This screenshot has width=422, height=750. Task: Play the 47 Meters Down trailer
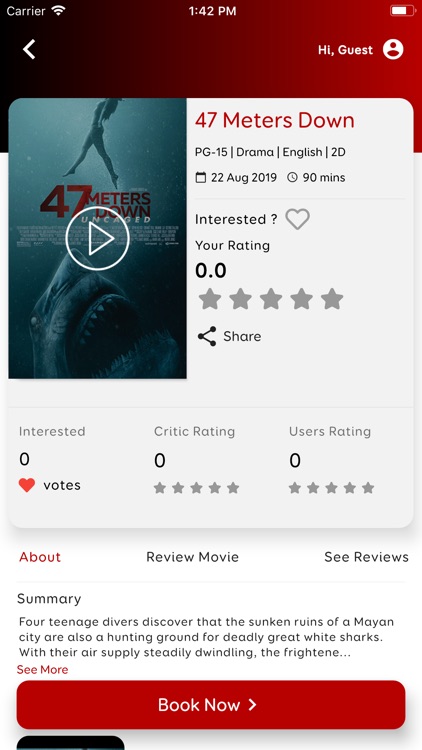(x=98, y=239)
